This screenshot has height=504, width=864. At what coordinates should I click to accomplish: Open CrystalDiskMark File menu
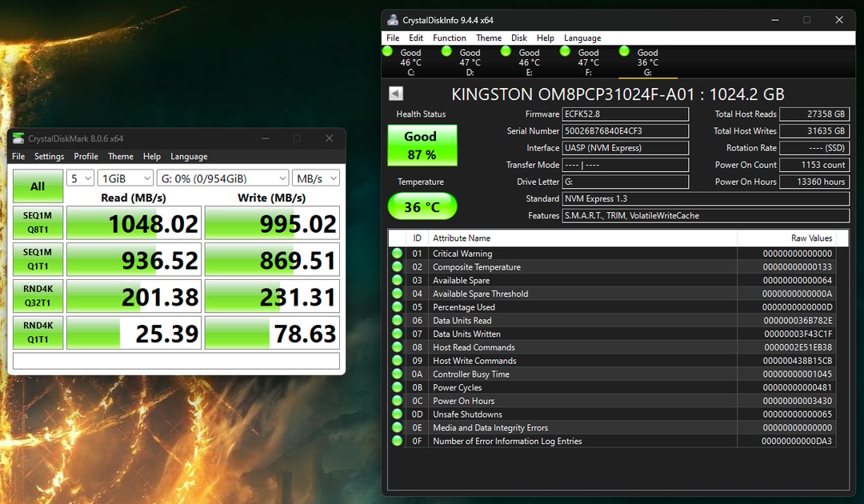18,157
